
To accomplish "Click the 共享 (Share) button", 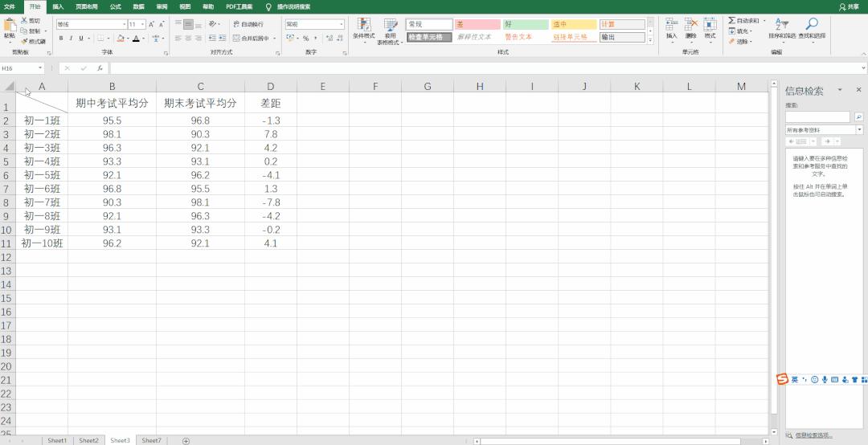I will 850,6.
